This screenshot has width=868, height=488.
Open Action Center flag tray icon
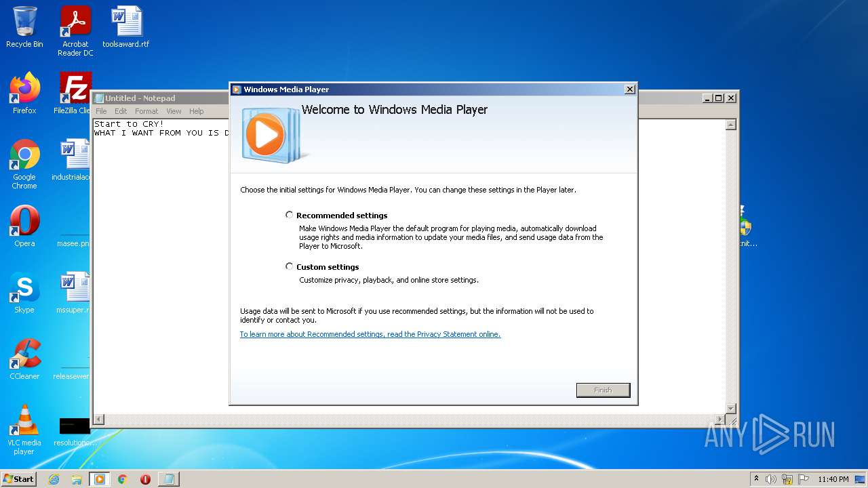click(x=804, y=479)
